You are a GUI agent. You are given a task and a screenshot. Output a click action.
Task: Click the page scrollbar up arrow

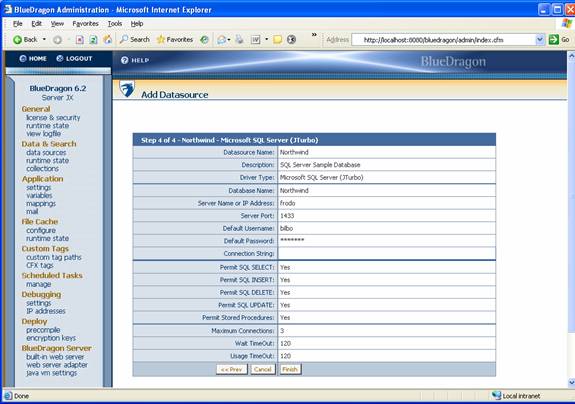[x=571, y=56]
